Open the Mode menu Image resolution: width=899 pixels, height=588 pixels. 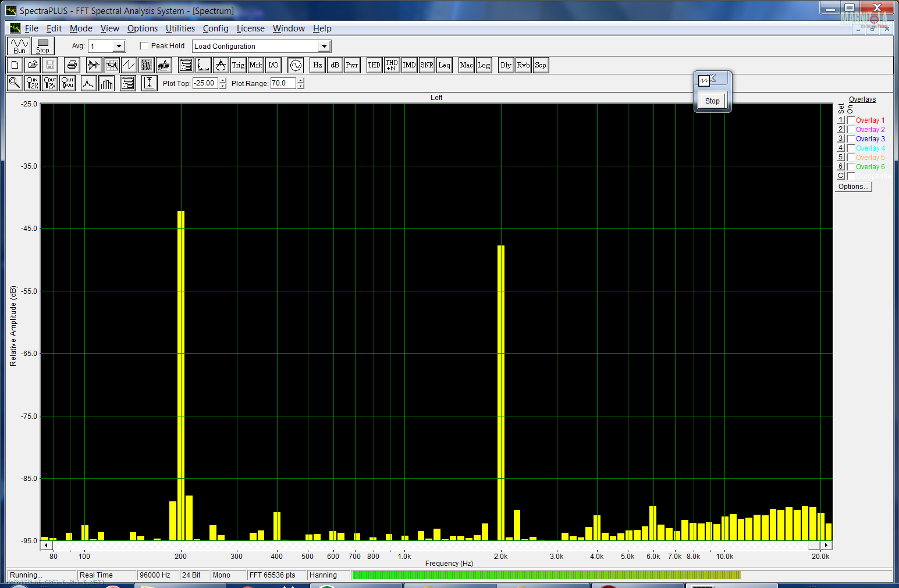tap(81, 28)
